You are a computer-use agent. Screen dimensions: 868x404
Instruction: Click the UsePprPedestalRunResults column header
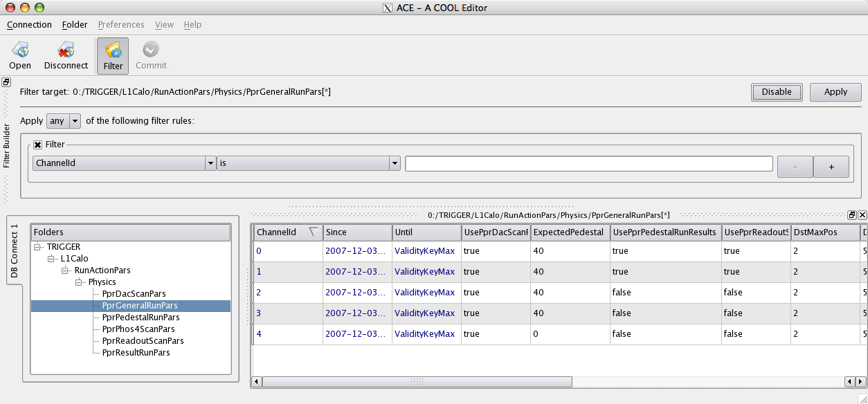[x=665, y=232]
